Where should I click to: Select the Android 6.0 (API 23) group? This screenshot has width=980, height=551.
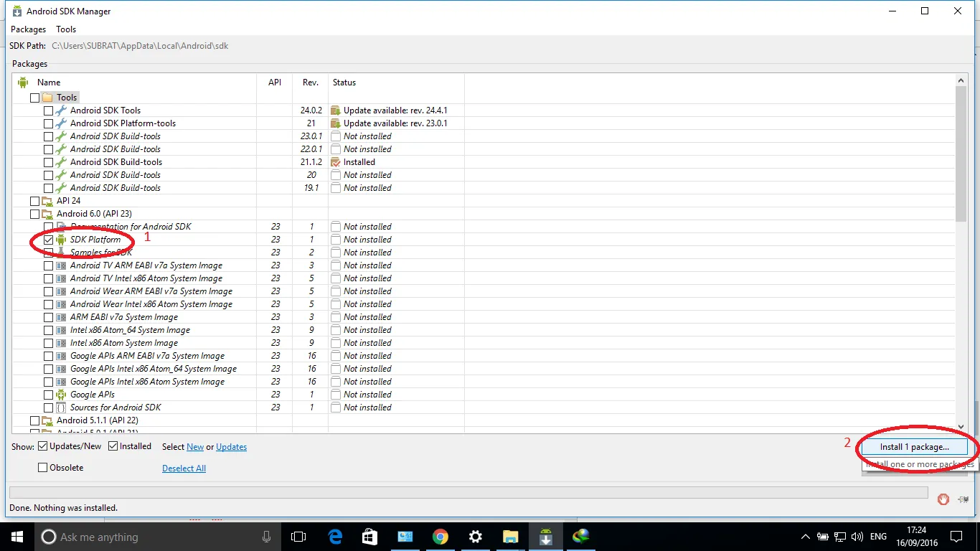pyautogui.click(x=94, y=214)
